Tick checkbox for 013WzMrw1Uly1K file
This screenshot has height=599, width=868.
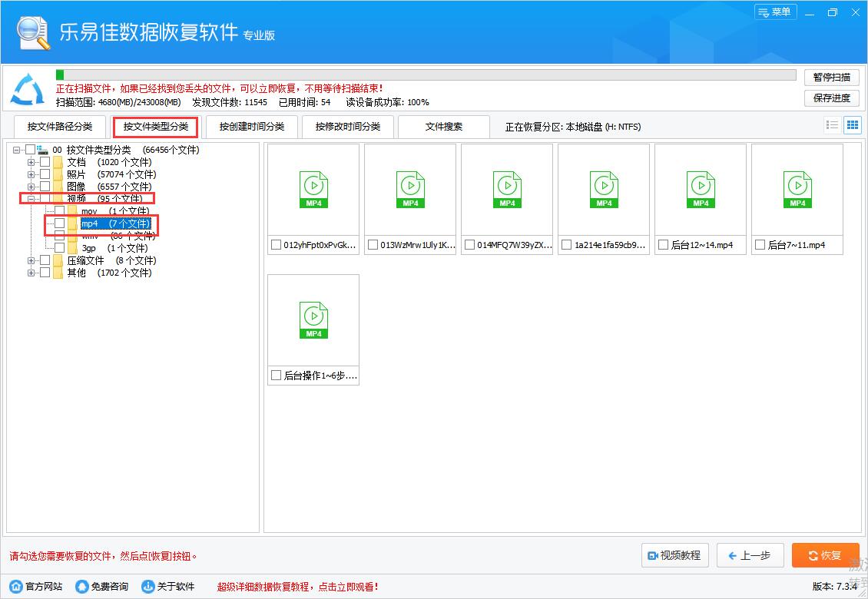pos(373,244)
